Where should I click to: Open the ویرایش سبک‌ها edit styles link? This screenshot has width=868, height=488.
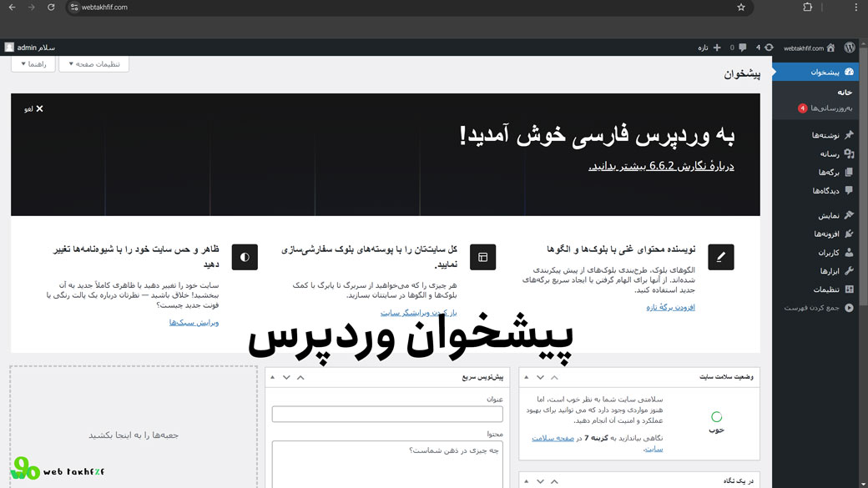pos(194,322)
